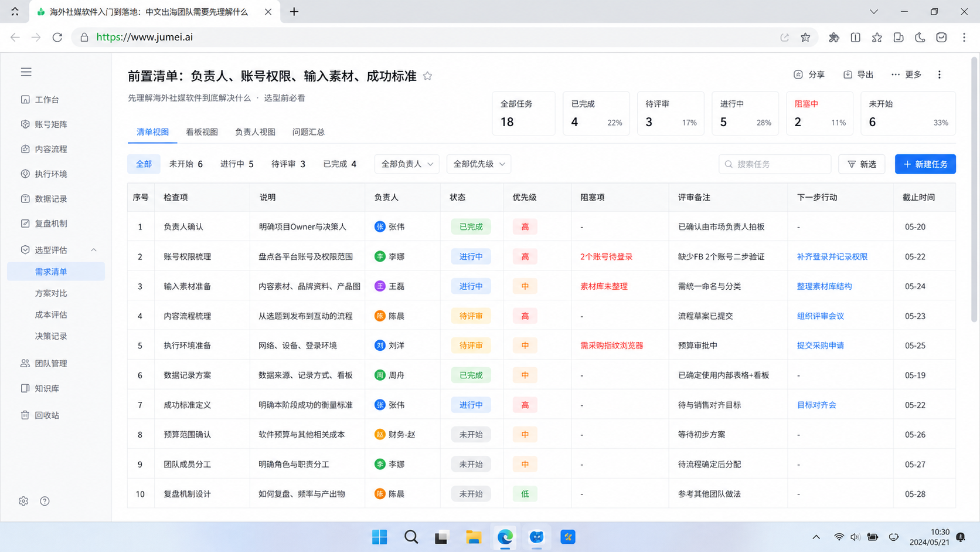Click the 截止时间 column header
Screen dimensions: 980x552
coord(918,197)
